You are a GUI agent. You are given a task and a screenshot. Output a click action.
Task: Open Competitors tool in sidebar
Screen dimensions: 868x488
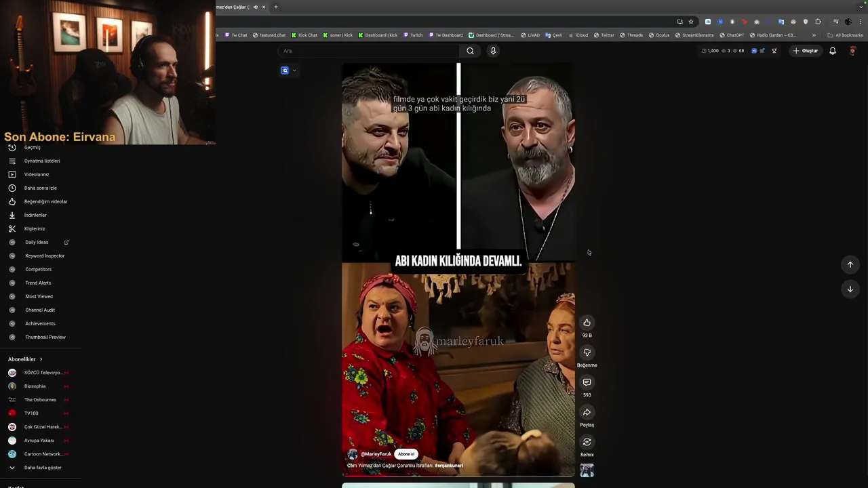(x=38, y=269)
